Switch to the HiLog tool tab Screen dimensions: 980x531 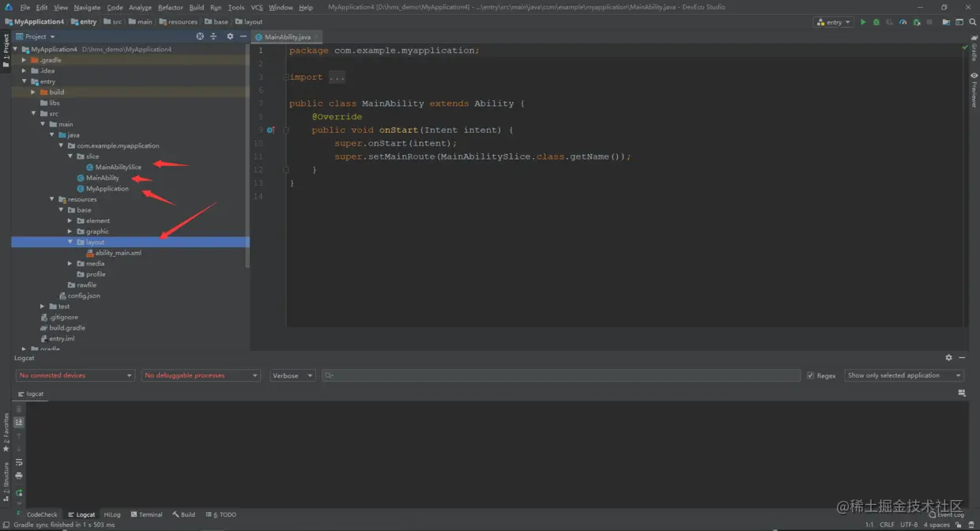tap(112, 514)
